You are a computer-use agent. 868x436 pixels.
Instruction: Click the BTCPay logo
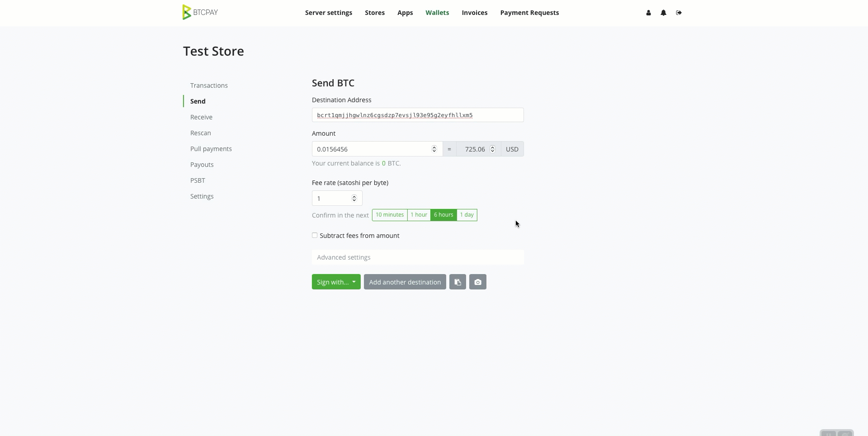[200, 12]
